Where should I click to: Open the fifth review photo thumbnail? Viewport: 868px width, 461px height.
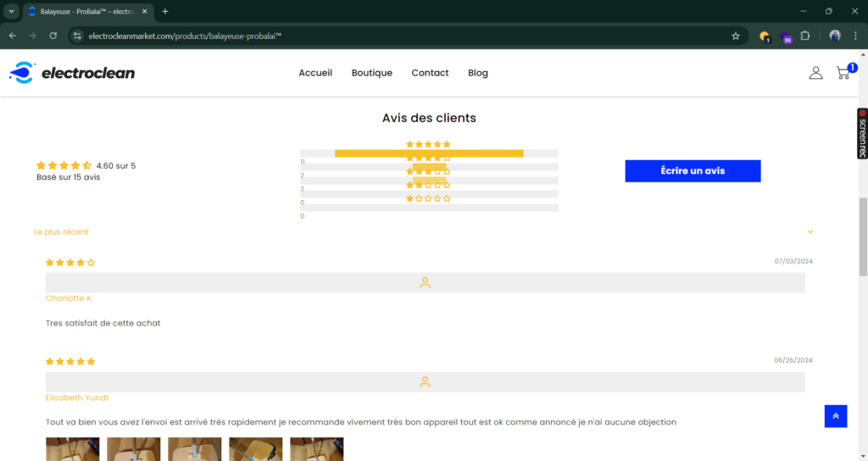(317, 449)
